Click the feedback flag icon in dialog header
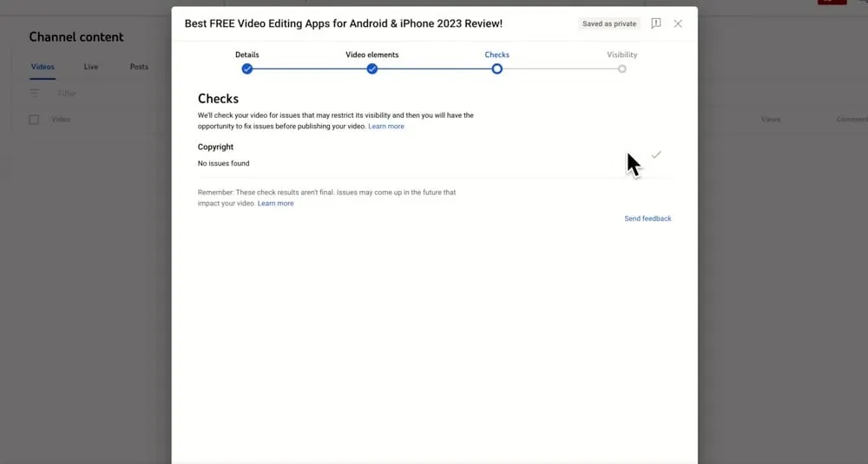868x464 pixels. coord(656,23)
